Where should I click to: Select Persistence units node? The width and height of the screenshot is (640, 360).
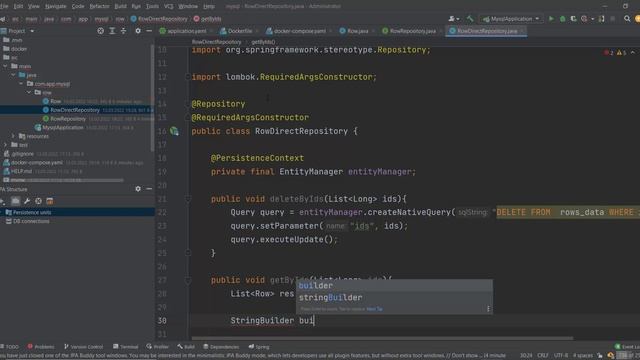32,212
